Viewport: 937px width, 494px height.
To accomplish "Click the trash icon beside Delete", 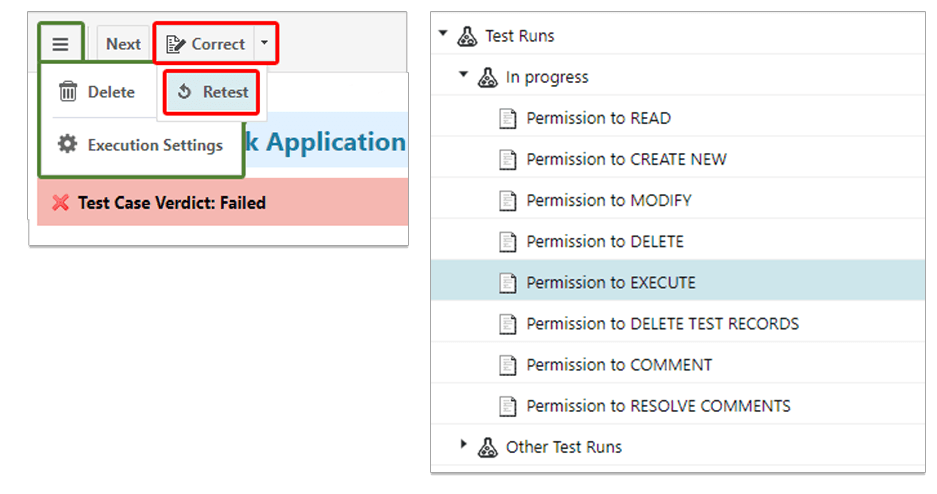I will coord(68,92).
